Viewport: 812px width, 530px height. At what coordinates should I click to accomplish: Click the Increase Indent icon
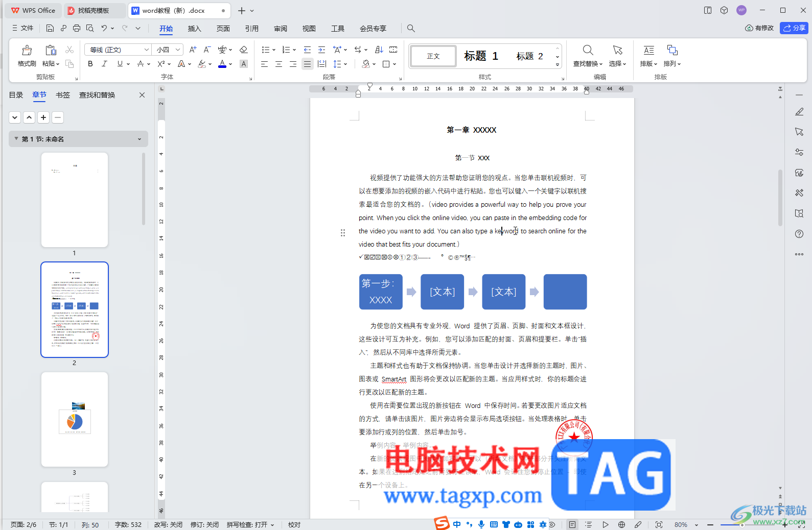tap(321, 50)
